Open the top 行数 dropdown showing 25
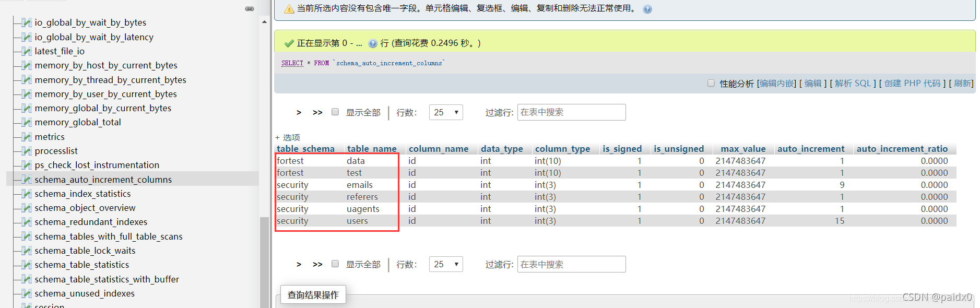Viewport: 980px width, 308px height. tap(446, 112)
